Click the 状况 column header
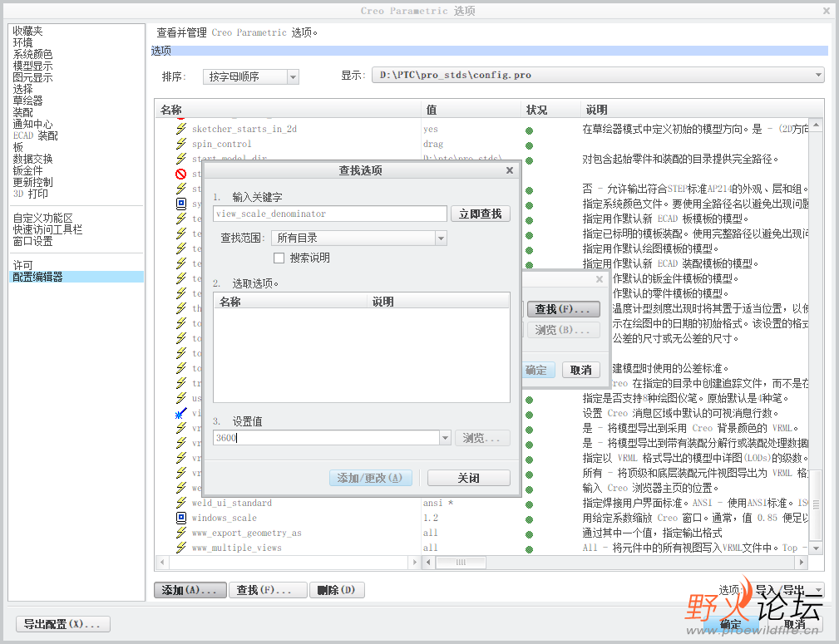The height and width of the screenshot is (644, 839). pos(551,110)
